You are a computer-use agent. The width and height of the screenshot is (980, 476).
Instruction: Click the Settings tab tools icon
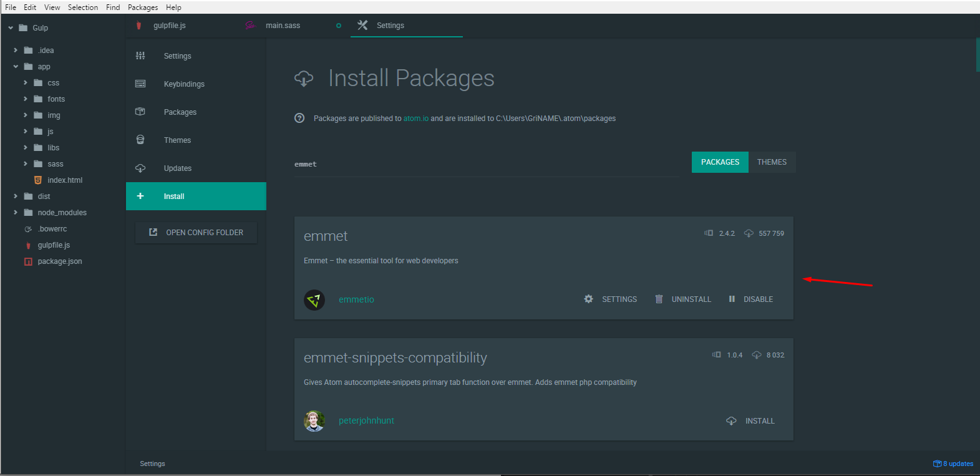[x=362, y=26]
